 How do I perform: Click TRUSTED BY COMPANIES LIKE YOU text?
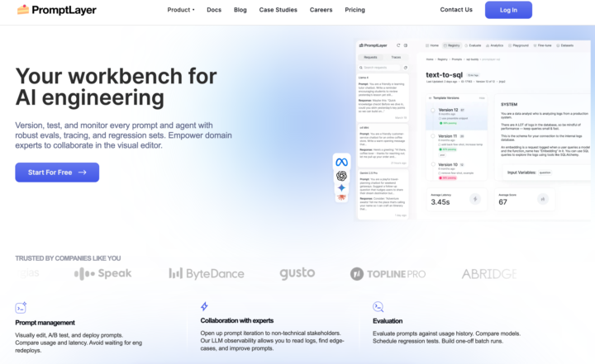[68, 258]
